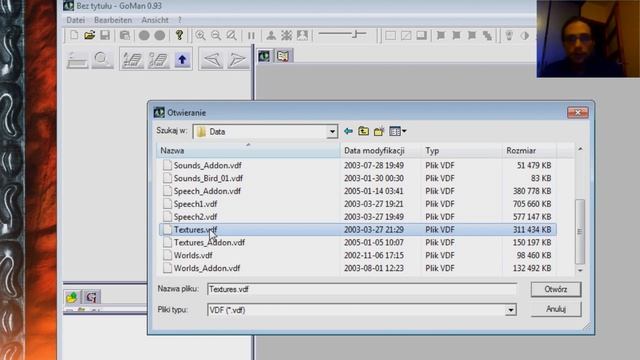Viewport: 640px width, 360px height.
Task: Click the file list scrollbar down arrow
Action: 580,270
